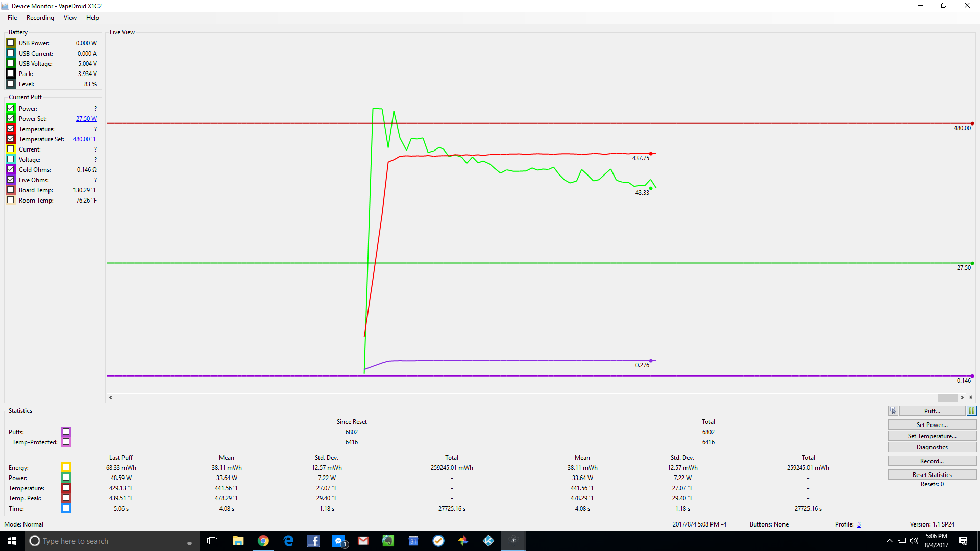Click the cursor selection icon beside Puff
Screen dimensions: 980x551
893,411
